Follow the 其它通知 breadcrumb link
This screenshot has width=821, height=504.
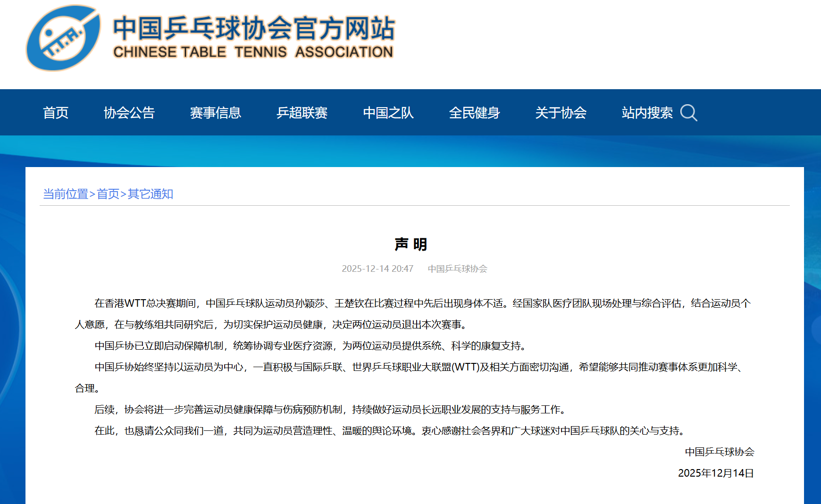click(151, 194)
